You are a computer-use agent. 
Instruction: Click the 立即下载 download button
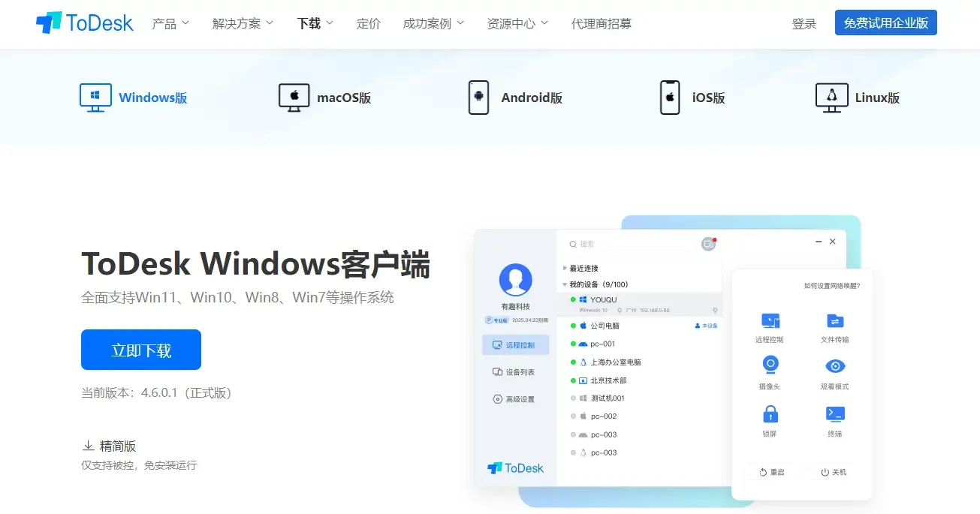(140, 350)
